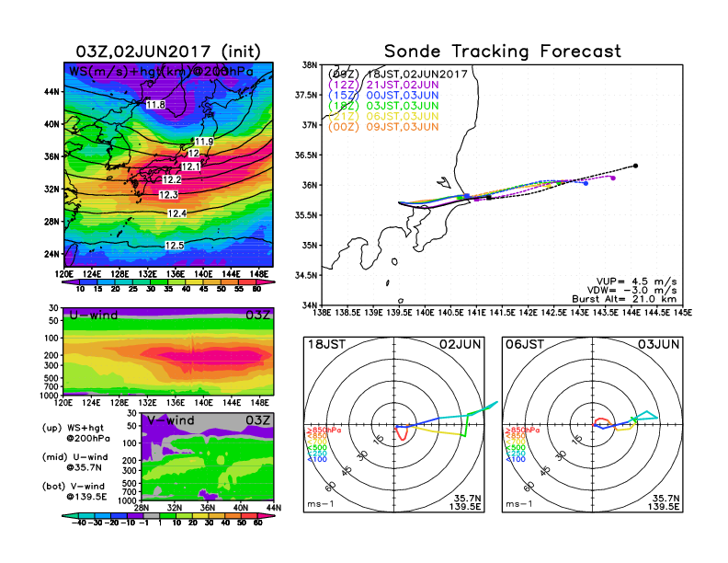This screenshot has height=563, width=728.
Task: Click the "06JST" label on the right hodograph
Action: tap(525, 345)
